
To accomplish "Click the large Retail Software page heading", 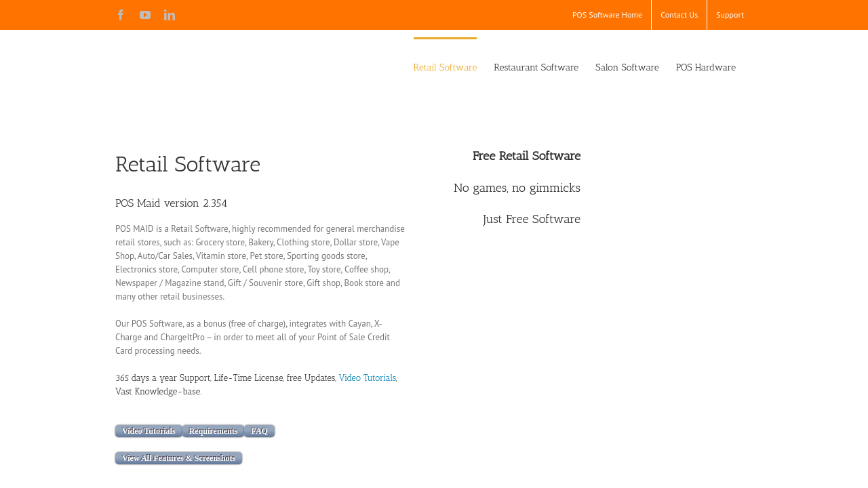I will click(188, 164).
